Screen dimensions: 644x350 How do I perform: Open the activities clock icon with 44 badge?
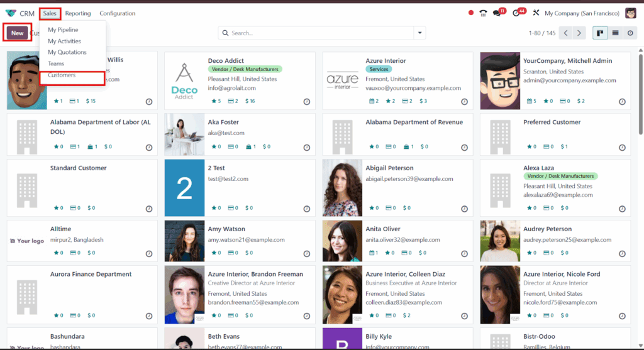(517, 13)
